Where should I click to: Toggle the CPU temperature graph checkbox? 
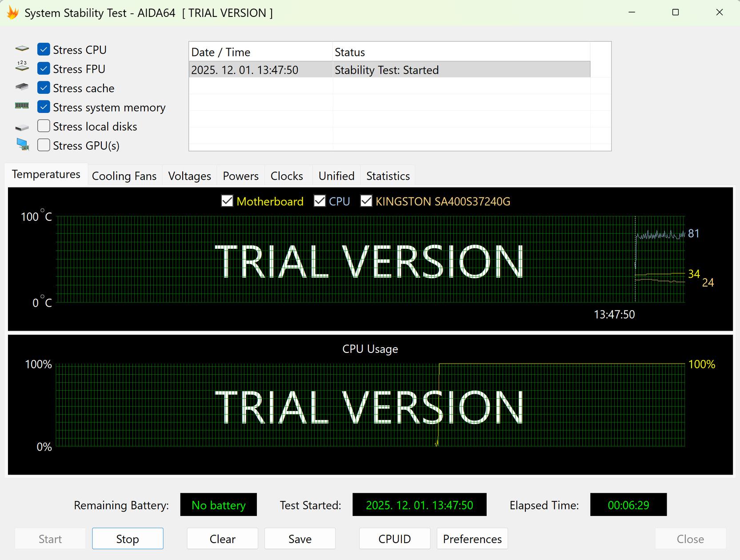click(x=320, y=201)
